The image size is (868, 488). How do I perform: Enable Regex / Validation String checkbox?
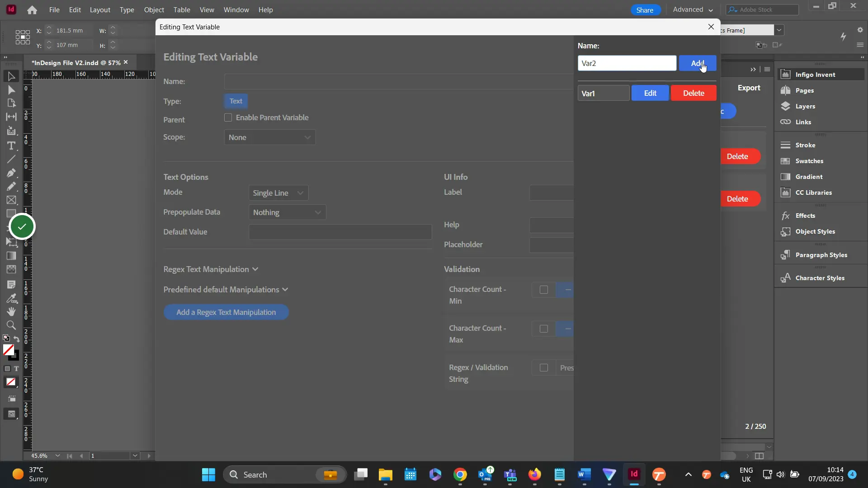tap(544, 368)
